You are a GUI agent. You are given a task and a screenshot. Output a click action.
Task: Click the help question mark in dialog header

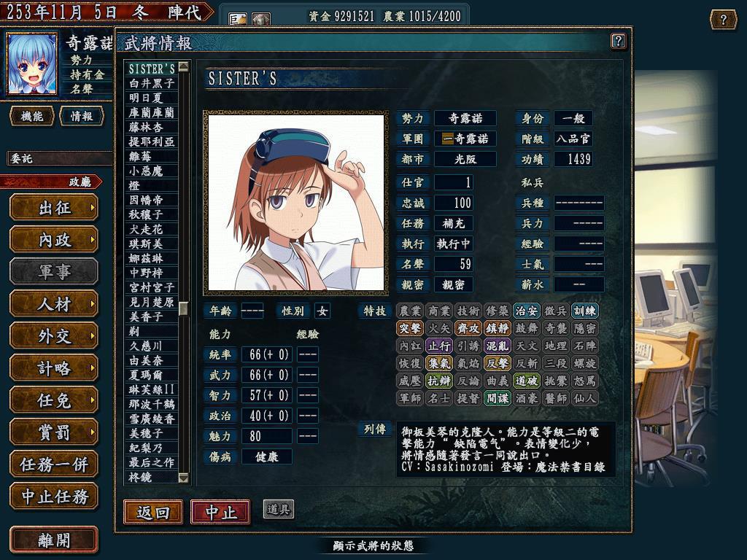point(618,41)
